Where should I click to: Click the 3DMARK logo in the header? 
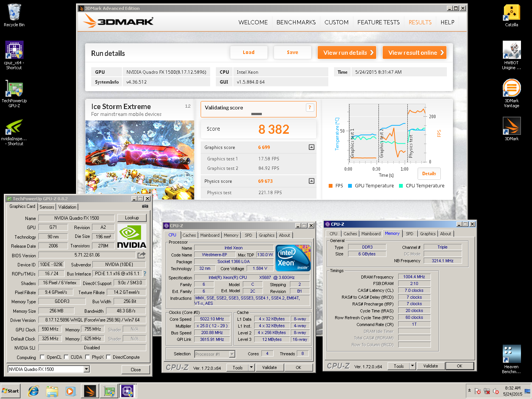[119, 21]
